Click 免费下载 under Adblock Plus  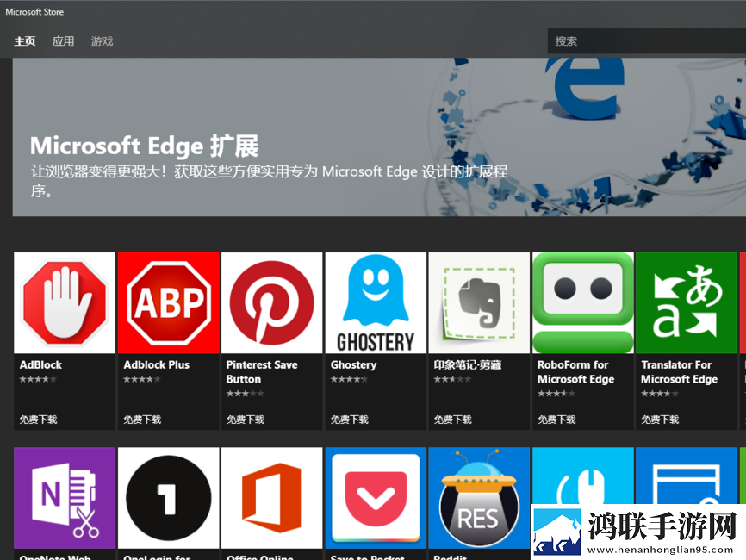142,420
